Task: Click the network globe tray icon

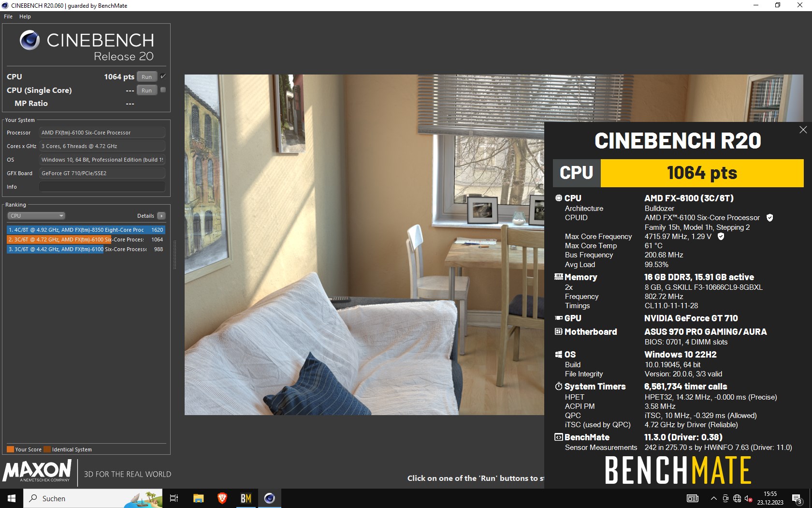Action: 737,498
